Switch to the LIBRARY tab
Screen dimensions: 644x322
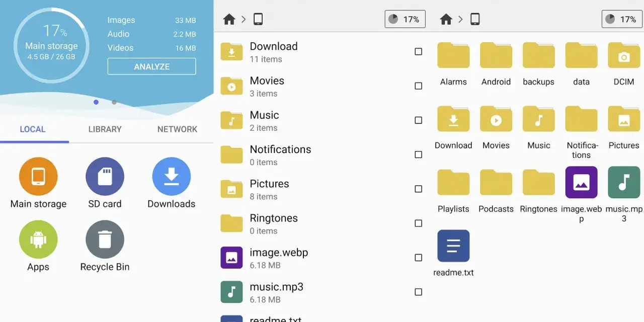click(x=105, y=129)
